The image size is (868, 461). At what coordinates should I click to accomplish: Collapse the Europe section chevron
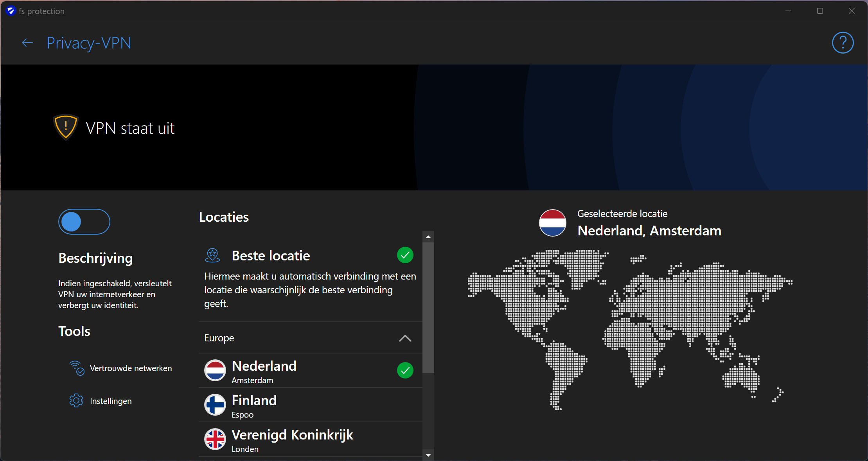405,338
